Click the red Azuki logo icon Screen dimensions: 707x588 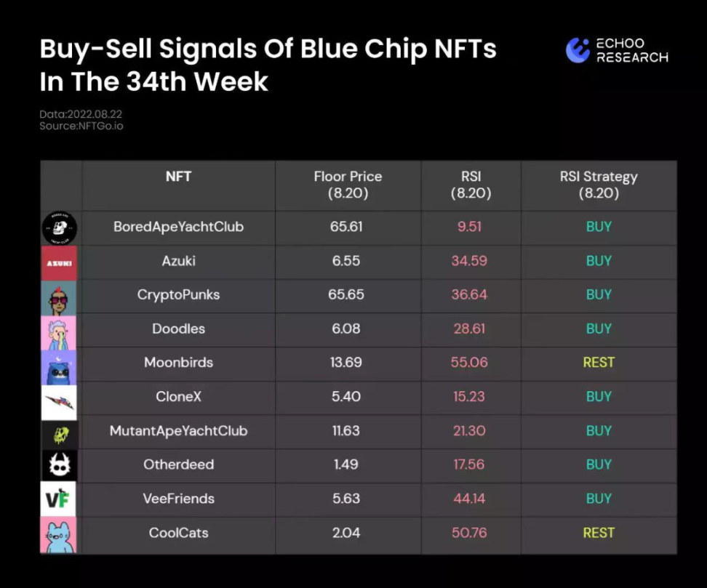[x=59, y=262]
